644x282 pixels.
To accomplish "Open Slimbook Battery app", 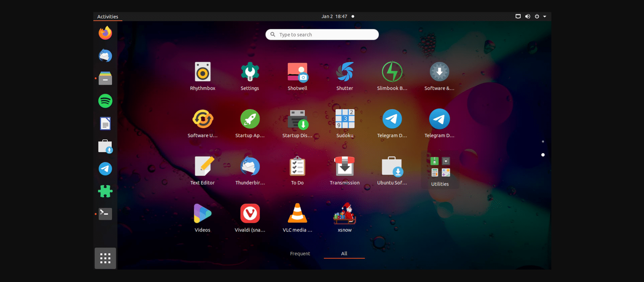I will [392, 76].
